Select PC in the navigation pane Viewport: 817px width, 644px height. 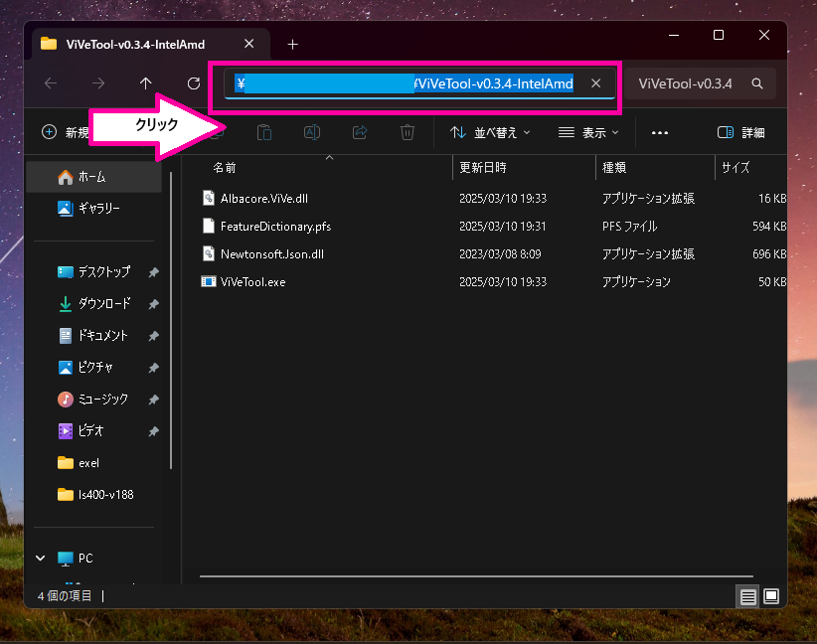tap(75, 558)
